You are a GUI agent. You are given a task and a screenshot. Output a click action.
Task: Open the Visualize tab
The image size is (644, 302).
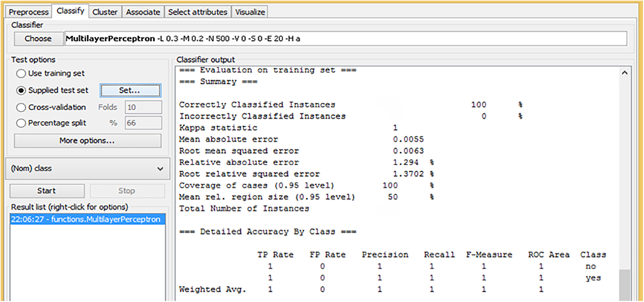[250, 12]
